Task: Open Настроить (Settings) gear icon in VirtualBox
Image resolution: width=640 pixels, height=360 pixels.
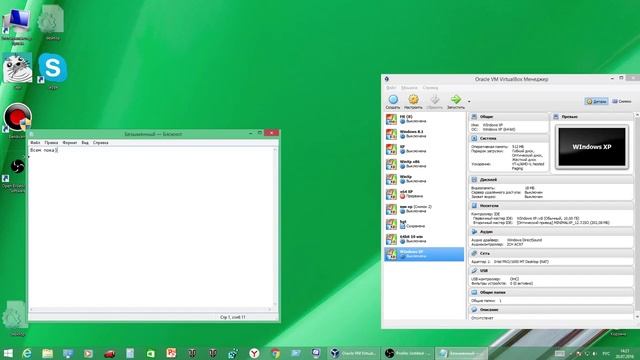Action: coord(413,101)
